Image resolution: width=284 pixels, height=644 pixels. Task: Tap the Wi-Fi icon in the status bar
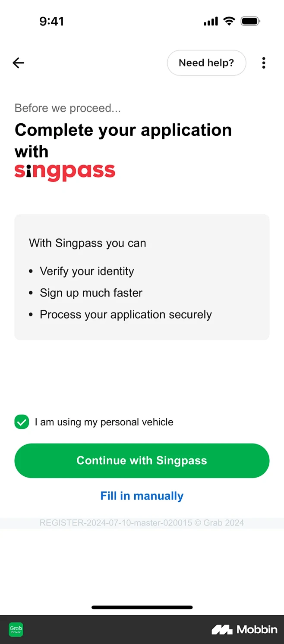pyautogui.click(x=229, y=20)
